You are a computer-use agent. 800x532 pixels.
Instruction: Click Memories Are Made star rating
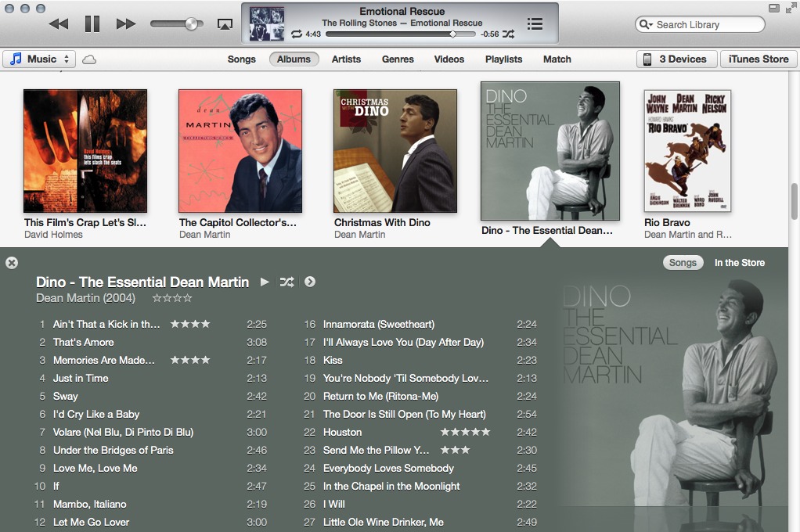(x=189, y=360)
